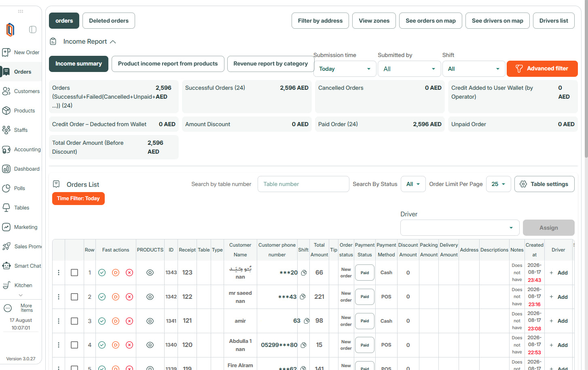This screenshot has width=588, height=370.
Task: Select checkbox for row 4
Action: 74,345
